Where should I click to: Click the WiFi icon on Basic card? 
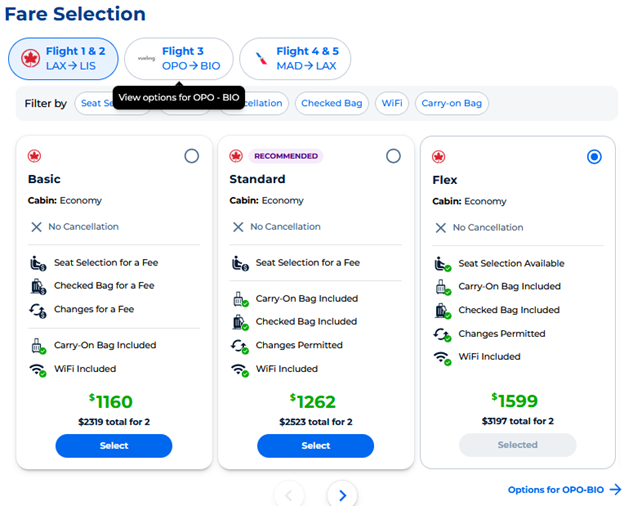coord(38,370)
